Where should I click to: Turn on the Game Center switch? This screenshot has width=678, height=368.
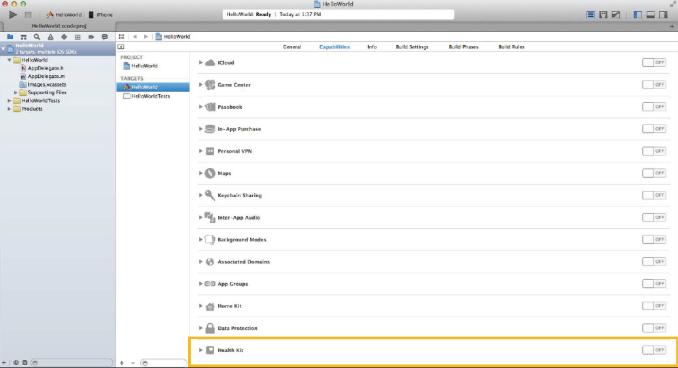click(654, 85)
